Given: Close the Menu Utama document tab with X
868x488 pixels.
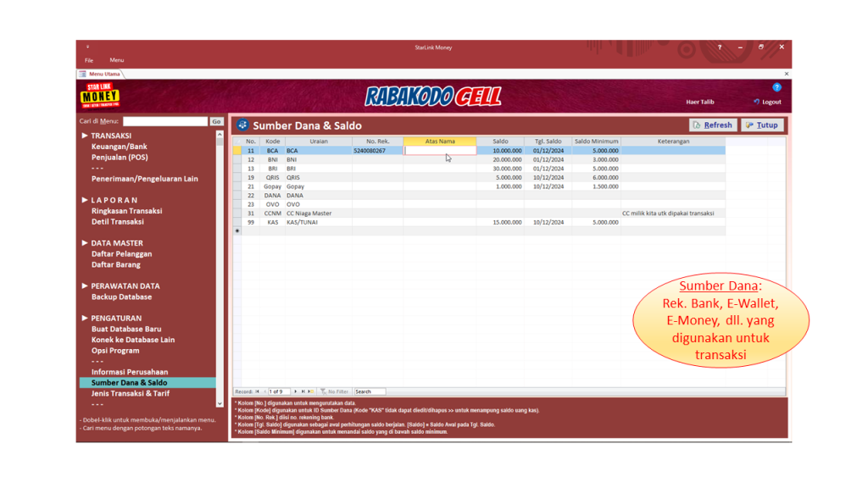Looking at the screenshot, I should (787, 74).
